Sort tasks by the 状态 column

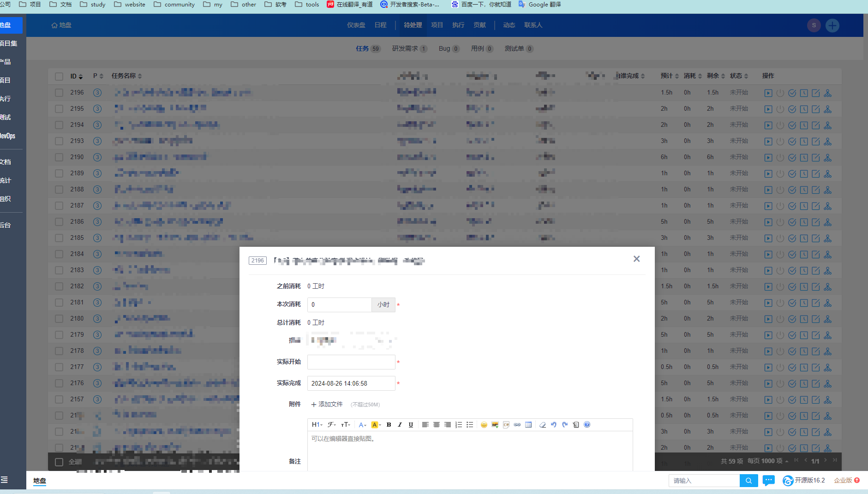click(739, 76)
